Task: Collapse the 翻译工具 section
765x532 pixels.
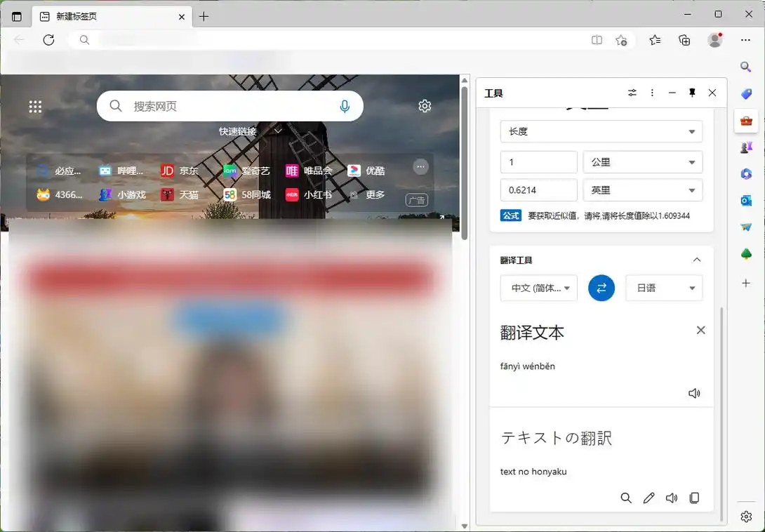Action: (x=697, y=259)
